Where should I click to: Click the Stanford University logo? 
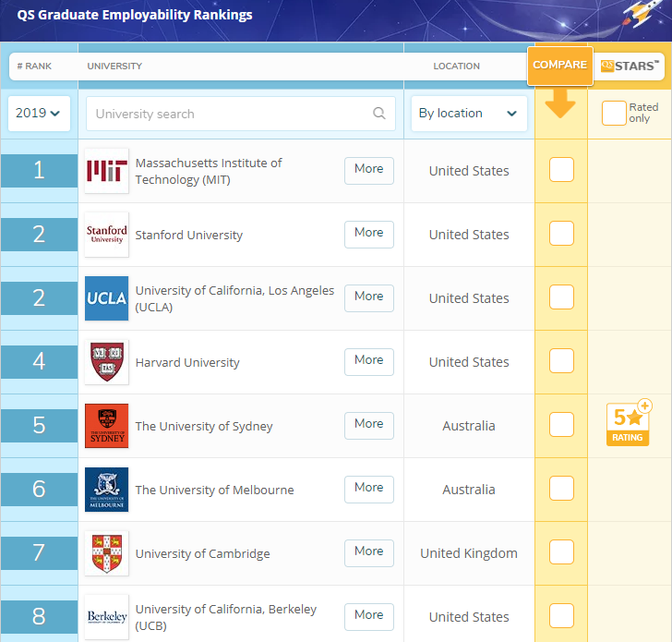click(x=106, y=235)
